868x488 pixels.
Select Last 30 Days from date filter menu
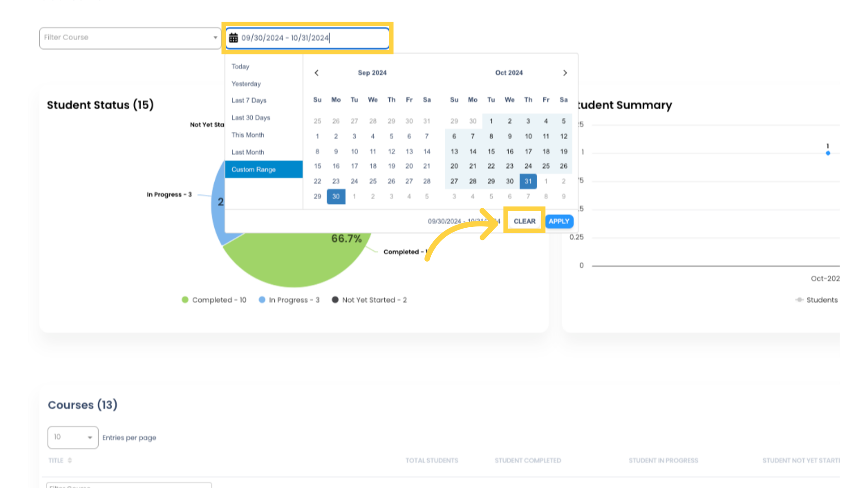click(251, 117)
